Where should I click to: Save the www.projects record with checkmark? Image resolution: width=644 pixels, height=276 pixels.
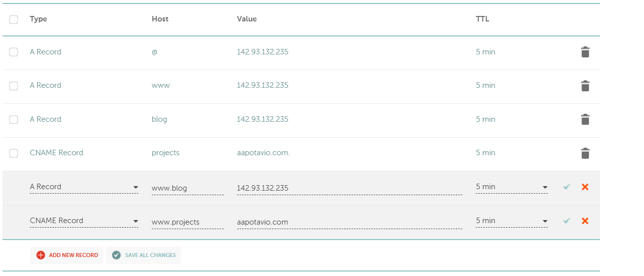566,221
